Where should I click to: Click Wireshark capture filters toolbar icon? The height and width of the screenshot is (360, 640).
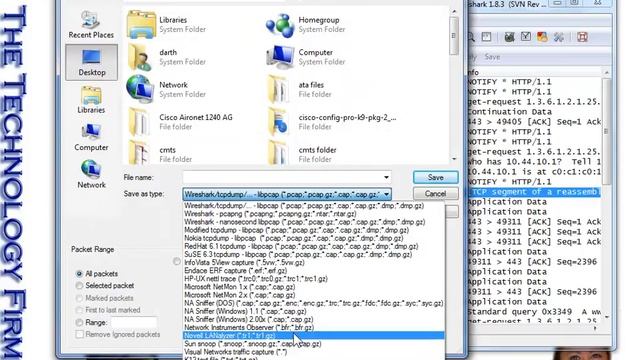click(x=509, y=37)
